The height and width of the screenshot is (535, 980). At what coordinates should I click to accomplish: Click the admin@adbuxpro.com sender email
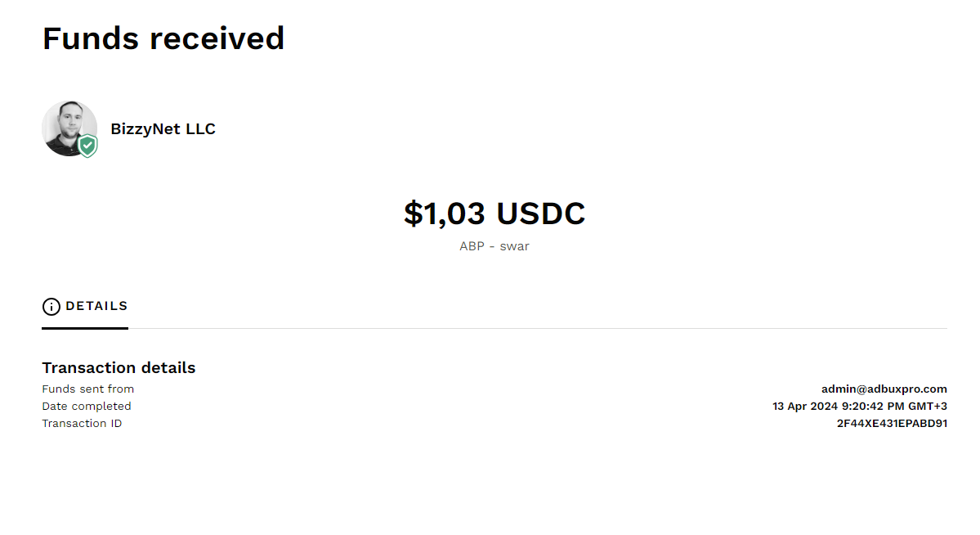click(884, 389)
